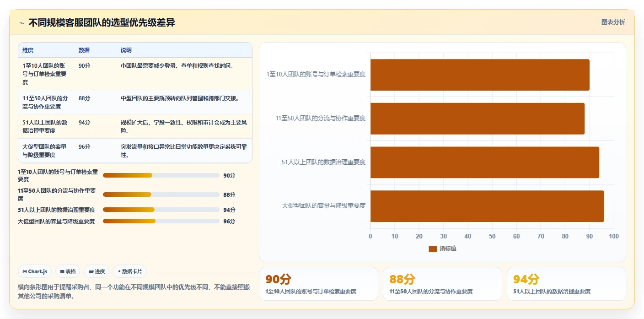Click the chart bar for 大促型团队
This screenshot has width=644, height=319.
(x=487, y=206)
